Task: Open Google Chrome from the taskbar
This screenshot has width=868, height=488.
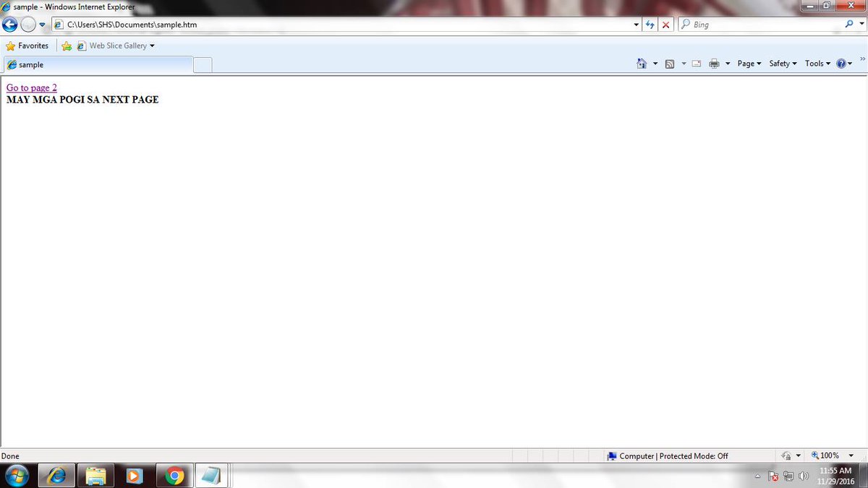Action: pyautogui.click(x=174, y=476)
